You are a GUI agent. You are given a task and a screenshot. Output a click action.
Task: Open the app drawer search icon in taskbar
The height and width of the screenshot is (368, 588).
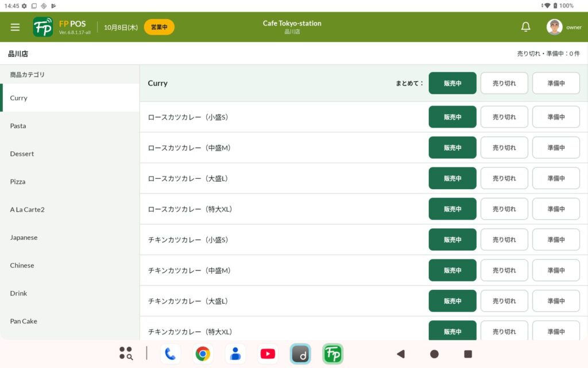tap(126, 354)
